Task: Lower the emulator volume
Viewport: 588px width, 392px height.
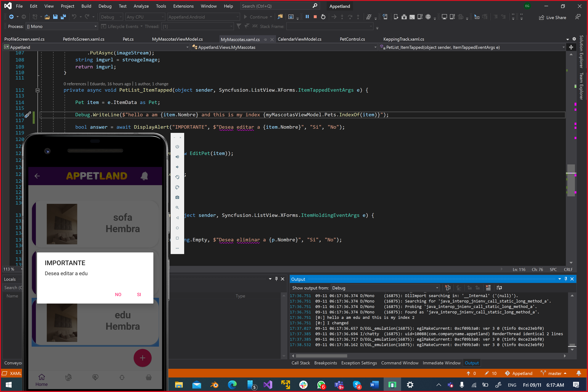Action: tap(177, 167)
